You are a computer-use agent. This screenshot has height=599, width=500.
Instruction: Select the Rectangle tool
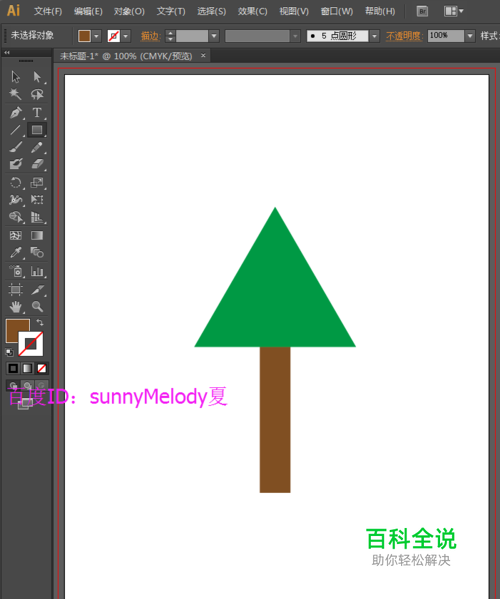coord(37,130)
